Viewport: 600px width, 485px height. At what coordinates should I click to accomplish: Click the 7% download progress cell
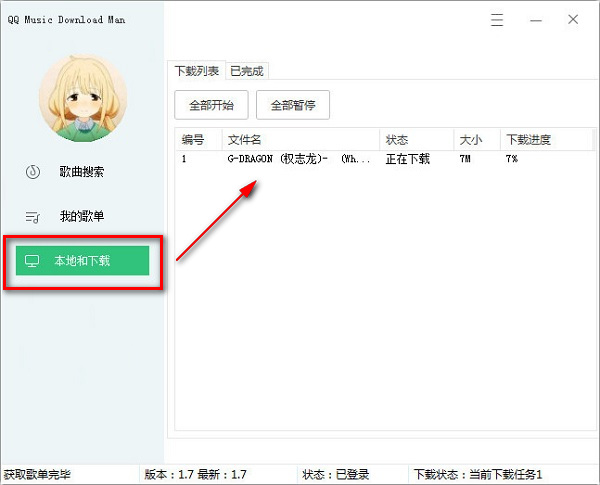point(512,159)
